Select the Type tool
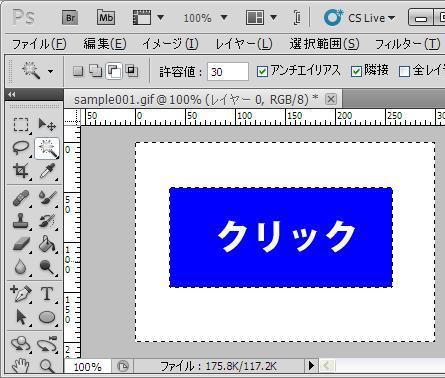445x378 pixels. [47, 294]
